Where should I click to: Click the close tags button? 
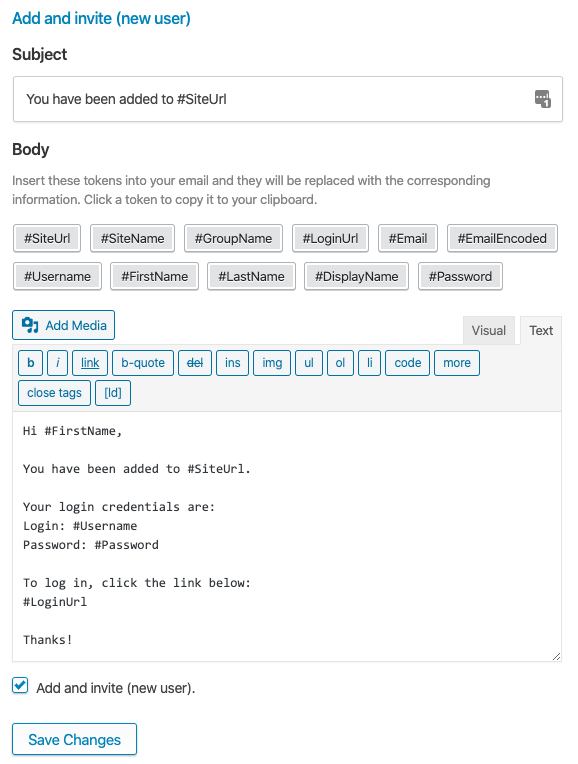tap(54, 393)
